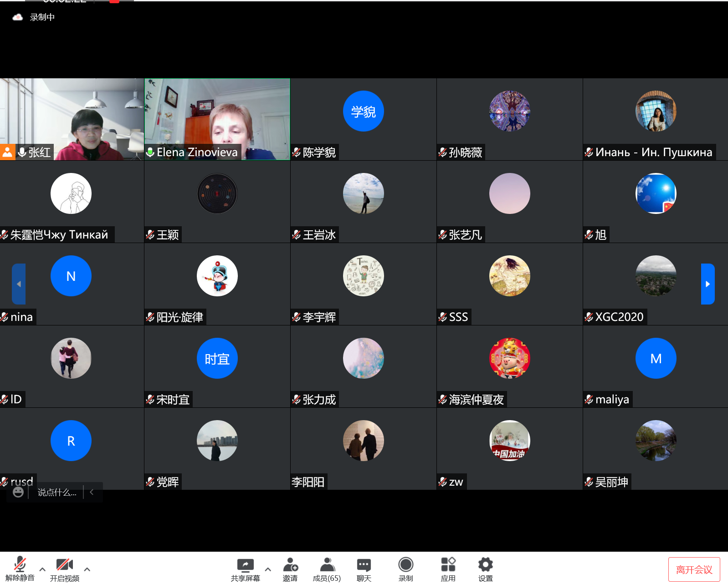Open the members list (65)
Image resolution: width=728 pixels, height=584 pixels.
pyautogui.click(x=327, y=565)
